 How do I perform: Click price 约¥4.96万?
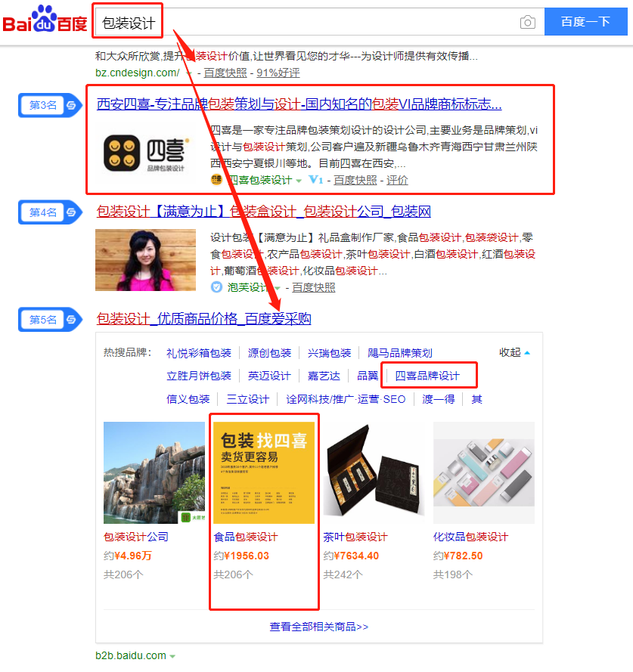128,556
